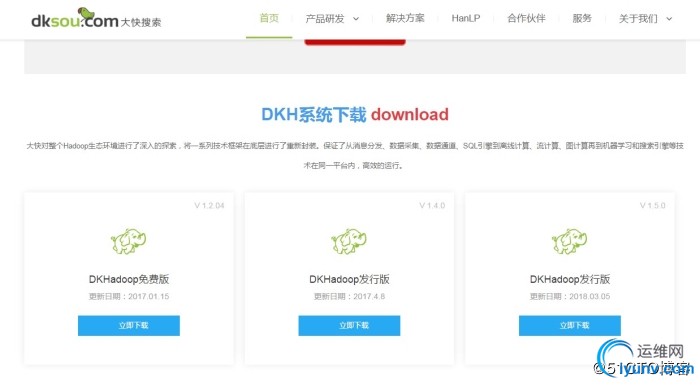Open the 产品研发 menu
700x385 pixels.
(x=325, y=19)
